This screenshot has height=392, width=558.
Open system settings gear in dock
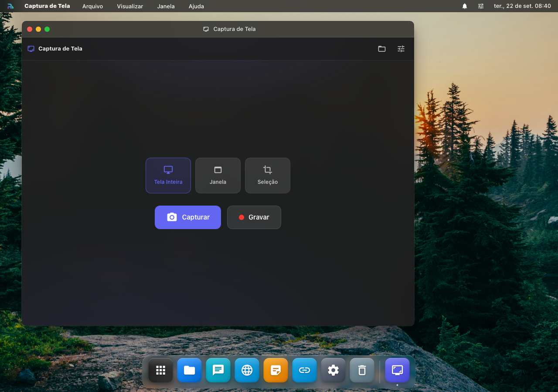(x=333, y=370)
